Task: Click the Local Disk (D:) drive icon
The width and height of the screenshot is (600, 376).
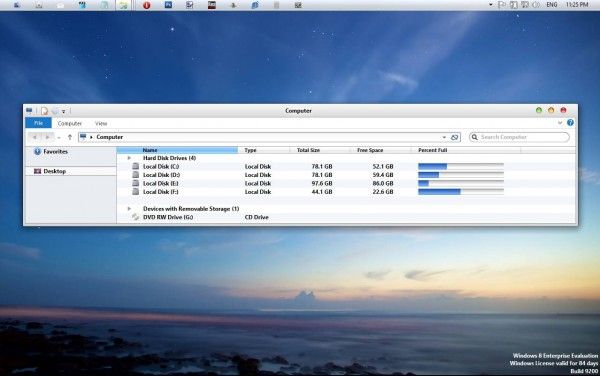Action: (135, 175)
